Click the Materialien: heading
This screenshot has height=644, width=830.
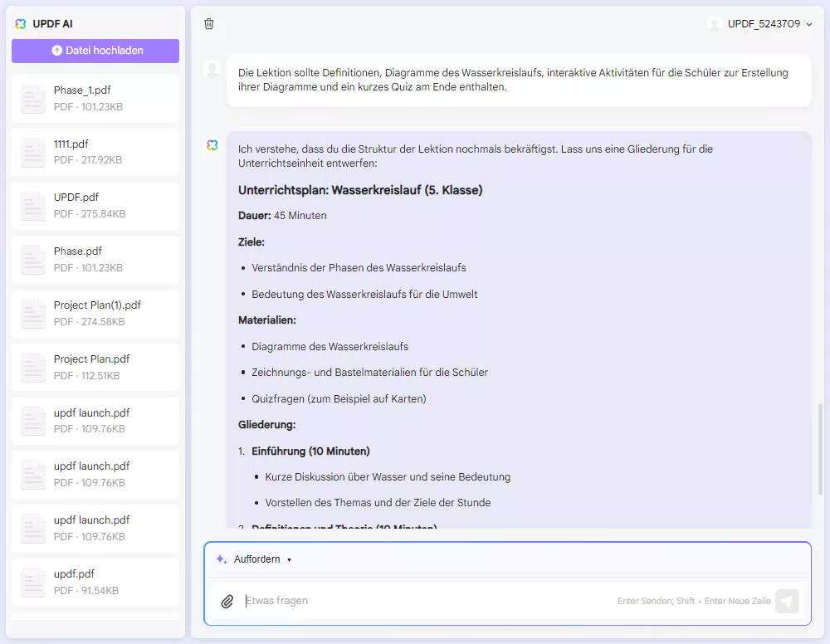click(x=266, y=320)
